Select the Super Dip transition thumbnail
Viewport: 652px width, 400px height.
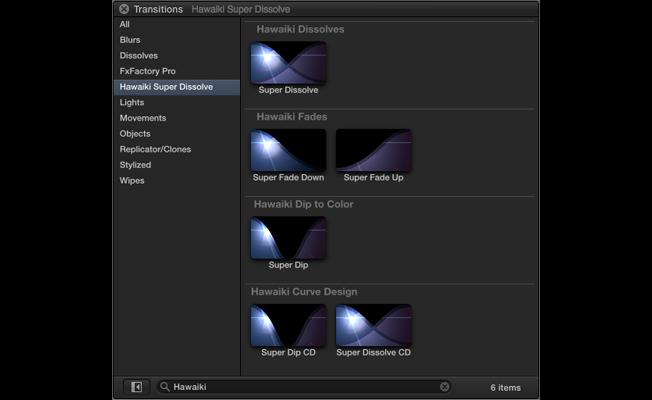coord(288,238)
